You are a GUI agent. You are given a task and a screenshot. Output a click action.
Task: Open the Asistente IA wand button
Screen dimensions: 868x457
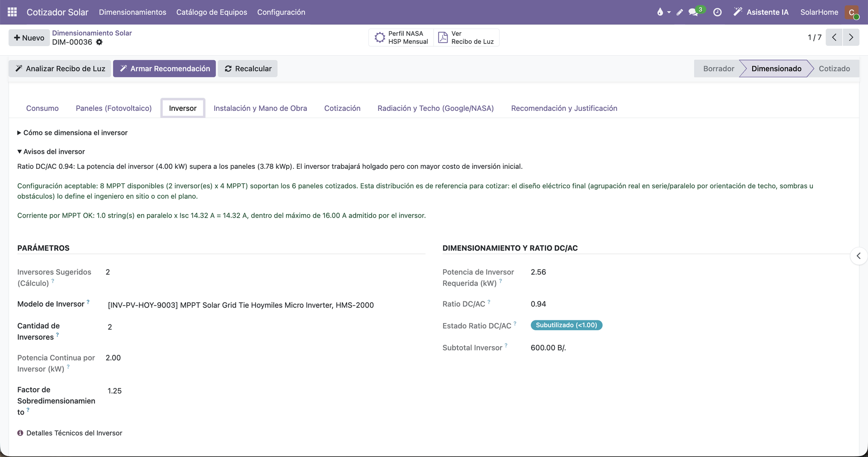tap(761, 12)
